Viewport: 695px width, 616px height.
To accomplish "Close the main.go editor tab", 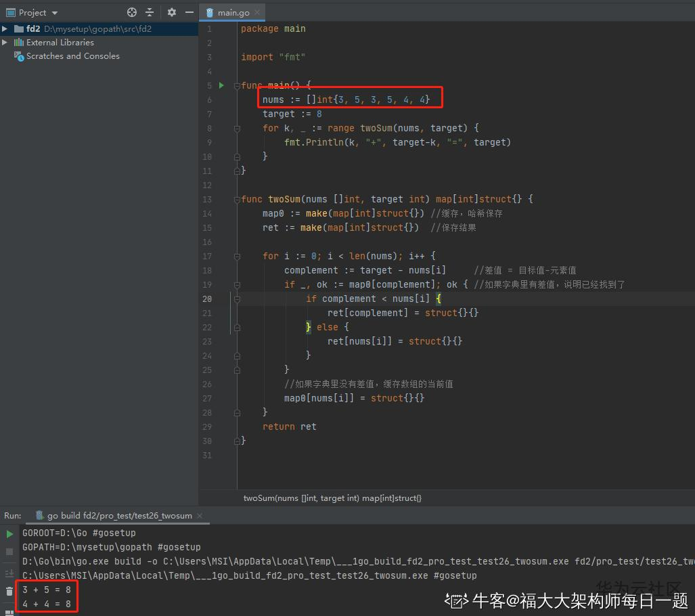I will (x=257, y=12).
